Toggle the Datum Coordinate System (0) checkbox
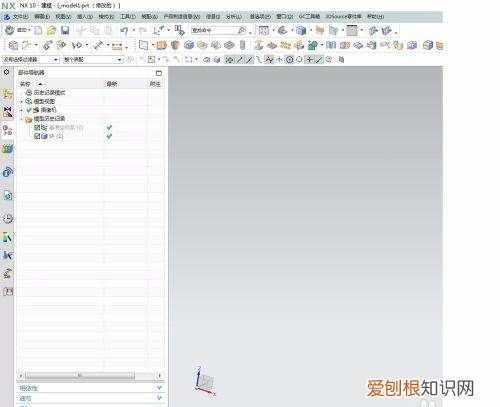 pyautogui.click(x=37, y=127)
